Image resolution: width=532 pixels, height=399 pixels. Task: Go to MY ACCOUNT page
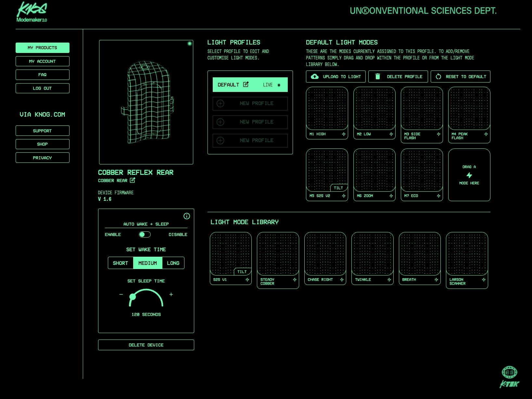pyautogui.click(x=43, y=61)
